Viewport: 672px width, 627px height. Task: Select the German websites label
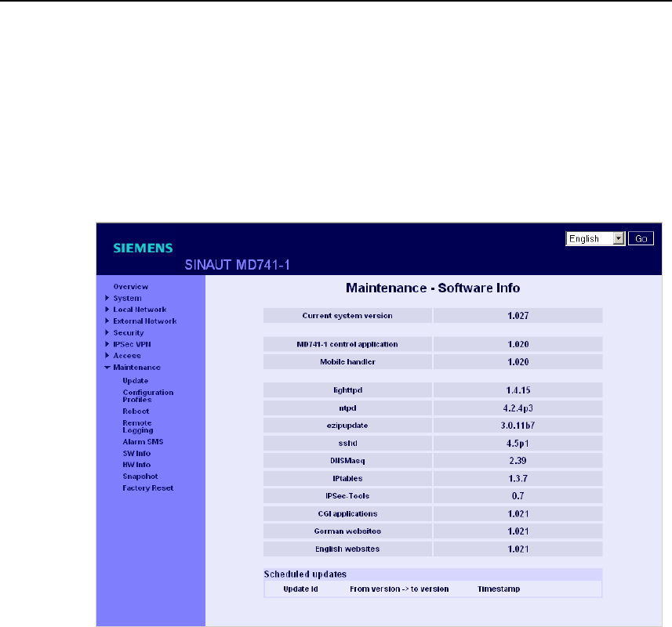[x=347, y=531]
